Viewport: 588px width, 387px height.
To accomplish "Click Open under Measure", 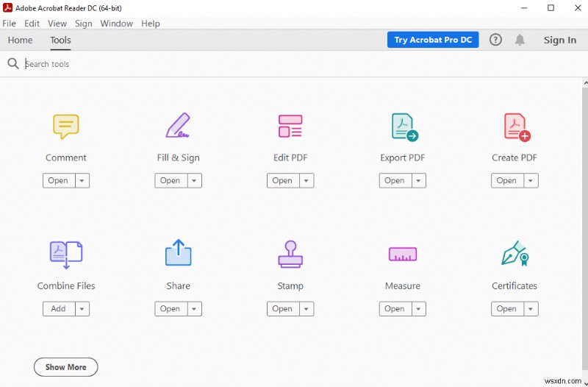I will pos(395,309).
